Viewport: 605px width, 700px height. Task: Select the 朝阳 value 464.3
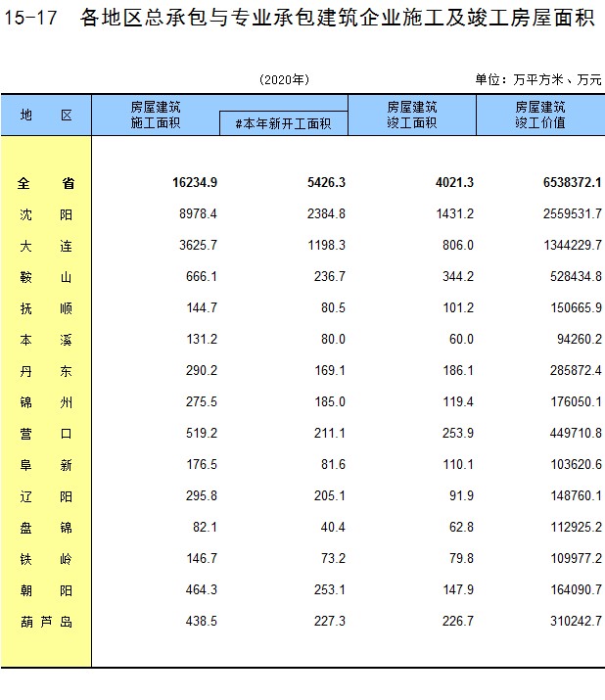202,589
